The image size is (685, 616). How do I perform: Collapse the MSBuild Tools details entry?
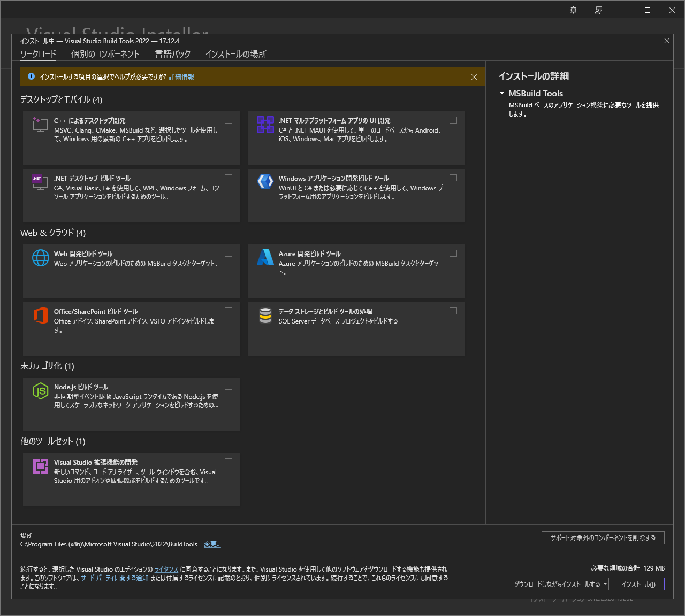point(501,93)
